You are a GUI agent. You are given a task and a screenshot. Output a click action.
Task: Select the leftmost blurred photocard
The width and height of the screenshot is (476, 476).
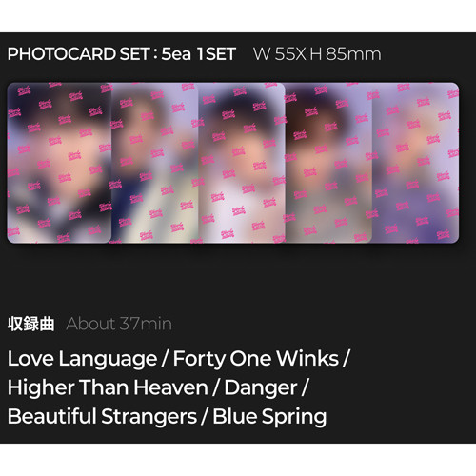[59, 163]
